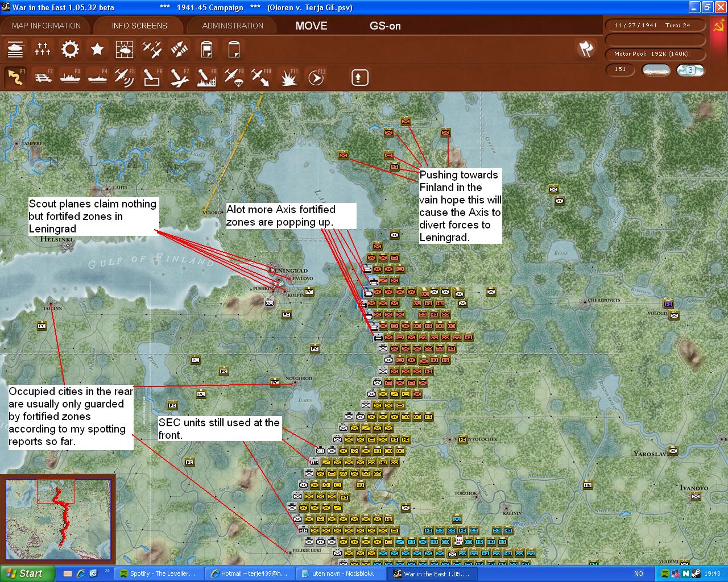Click the boxed up-arrow toolbar button
This screenshot has height=582, width=728.
359,77
